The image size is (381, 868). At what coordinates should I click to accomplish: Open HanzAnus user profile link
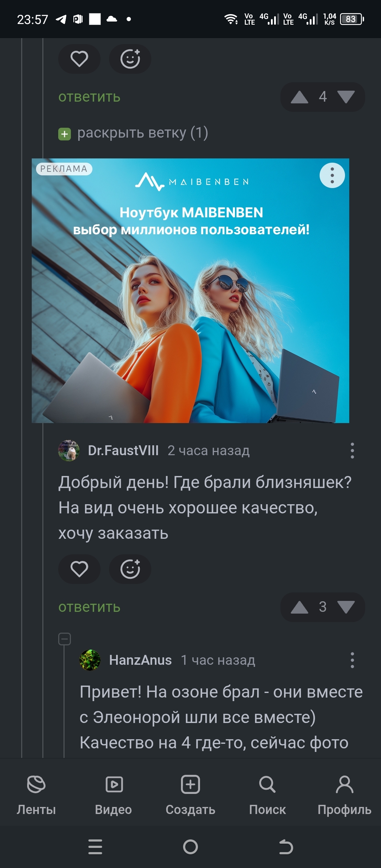click(x=140, y=660)
